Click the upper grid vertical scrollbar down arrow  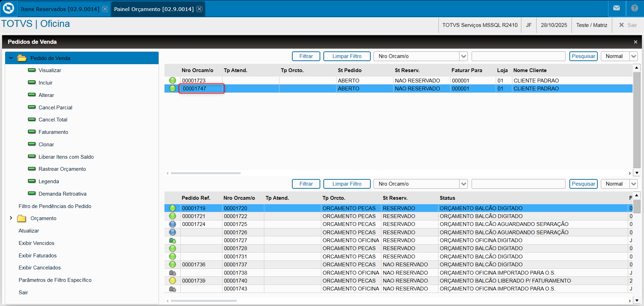[x=636, y=173]
